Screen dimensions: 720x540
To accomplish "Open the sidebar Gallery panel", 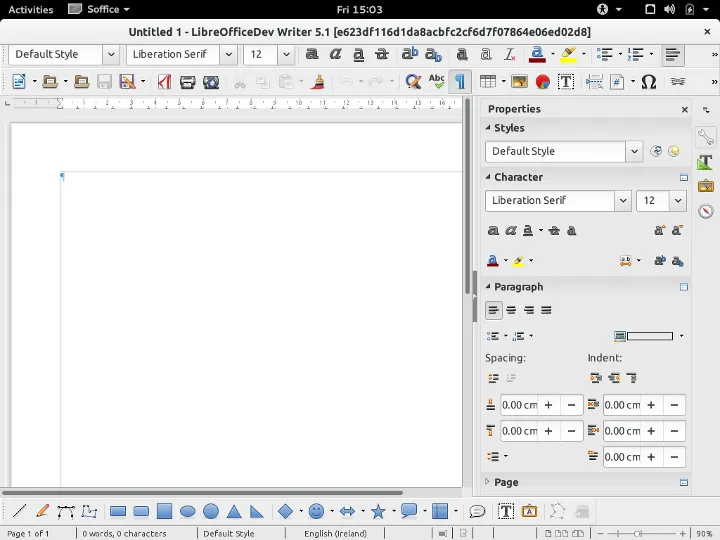I will [x=706, y=186].
